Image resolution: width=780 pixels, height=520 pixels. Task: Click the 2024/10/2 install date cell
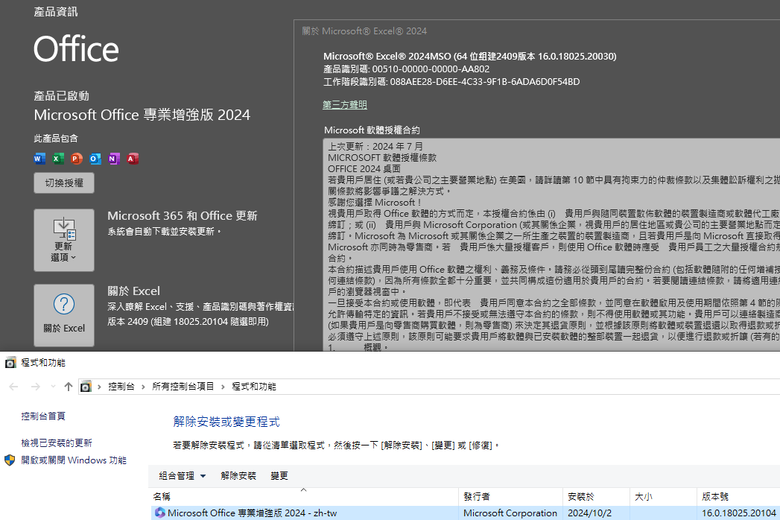589,513
